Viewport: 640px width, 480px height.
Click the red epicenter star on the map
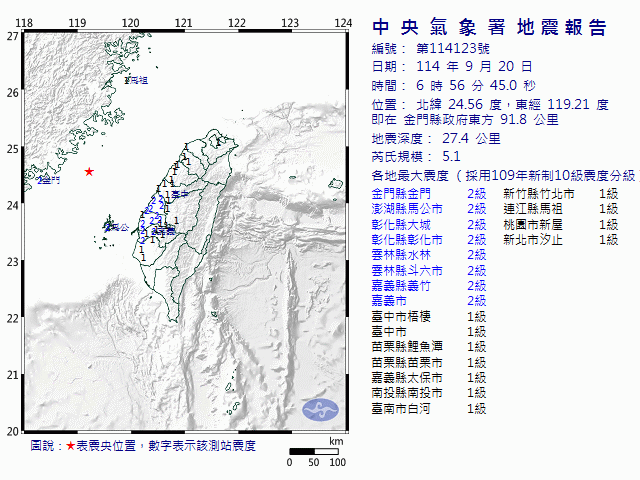89,172
